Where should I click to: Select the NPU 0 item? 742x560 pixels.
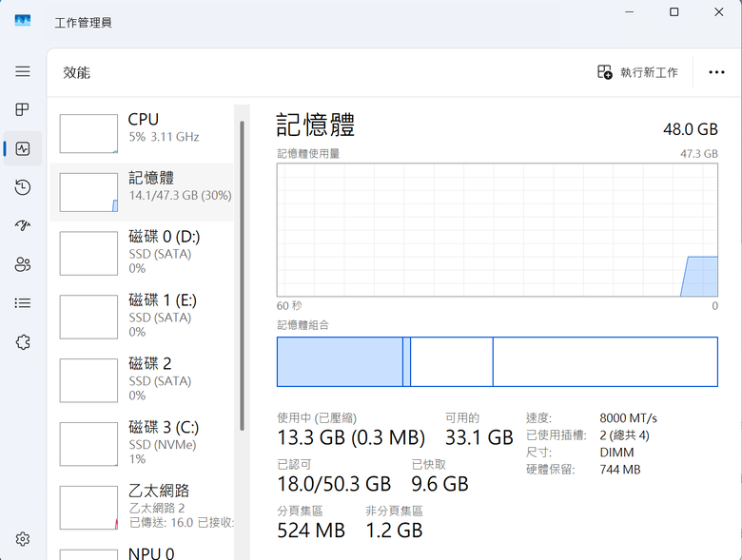pos(142,552)
